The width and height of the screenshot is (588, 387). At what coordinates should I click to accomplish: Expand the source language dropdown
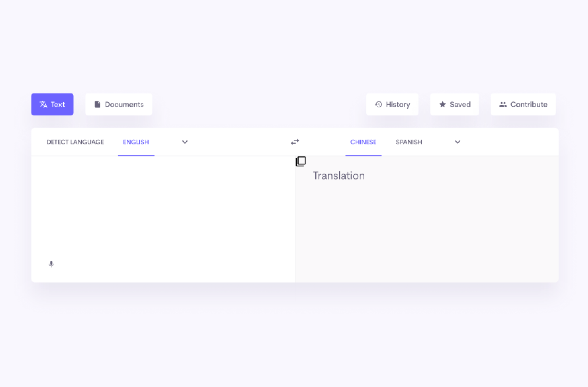184,142
